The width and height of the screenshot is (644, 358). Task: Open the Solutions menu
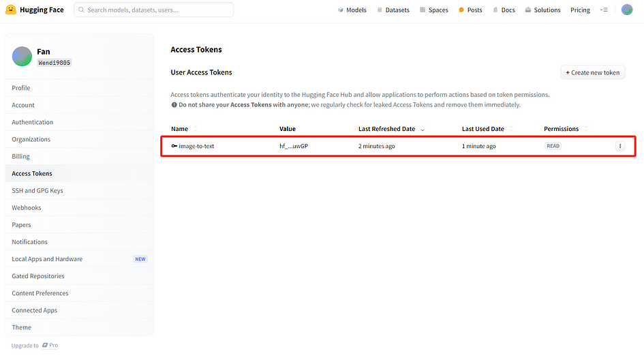pos(542,10)
